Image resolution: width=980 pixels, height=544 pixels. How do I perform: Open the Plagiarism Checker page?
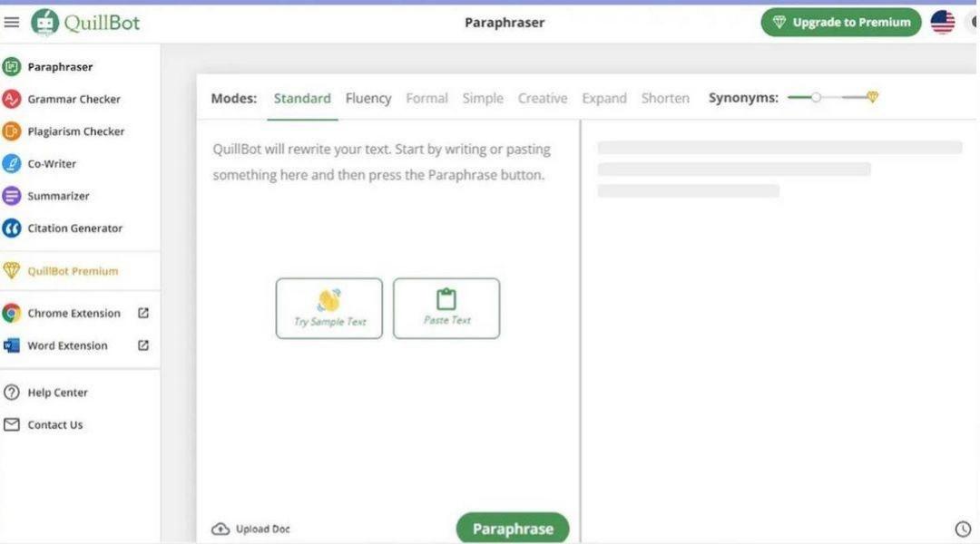pyautogui.click(x=75, y=131)
